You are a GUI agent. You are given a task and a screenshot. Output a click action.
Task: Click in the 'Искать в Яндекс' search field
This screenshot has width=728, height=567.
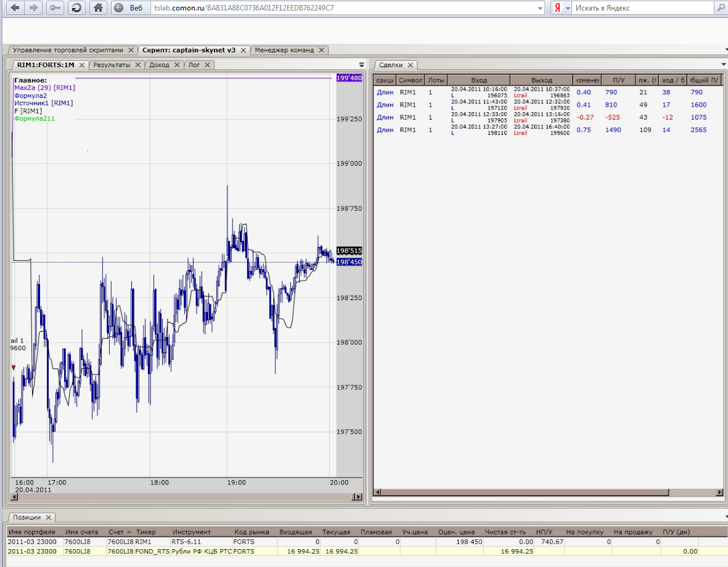[641, 8]
